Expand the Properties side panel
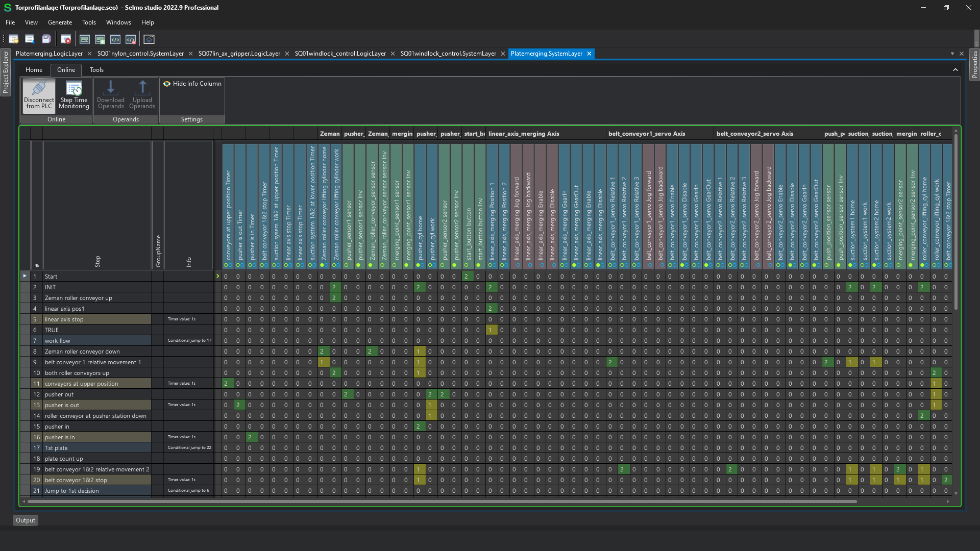This screenshot has width=980, height=551. (974, 65)
